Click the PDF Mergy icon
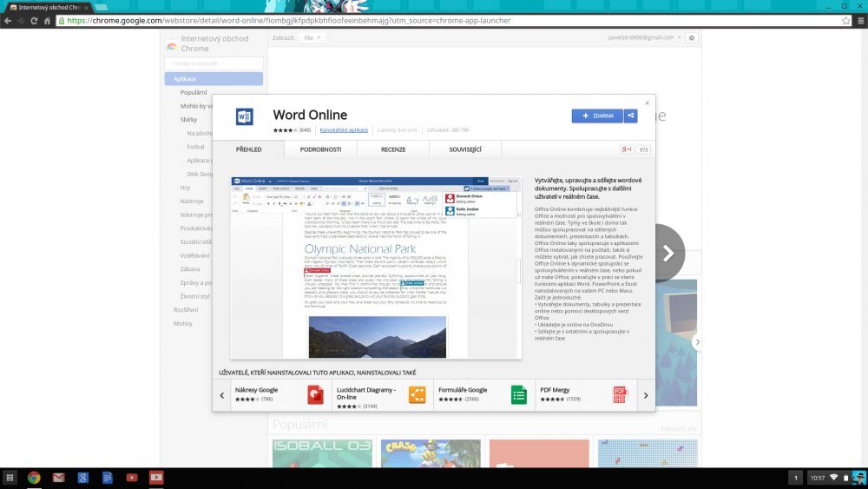 pyautogui.click(x=620, y=395)
